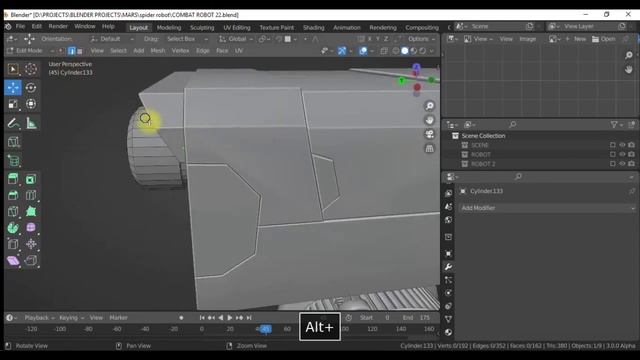Toggle exclude checkbox for SCENE collection
Screen dimensions: 640x360
pos(613,145)
